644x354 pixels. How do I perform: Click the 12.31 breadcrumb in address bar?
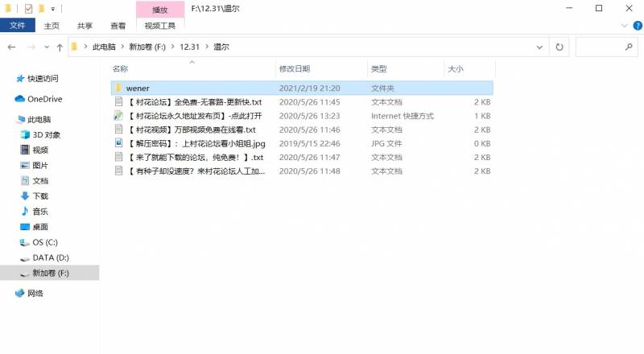tap(189, 47)
